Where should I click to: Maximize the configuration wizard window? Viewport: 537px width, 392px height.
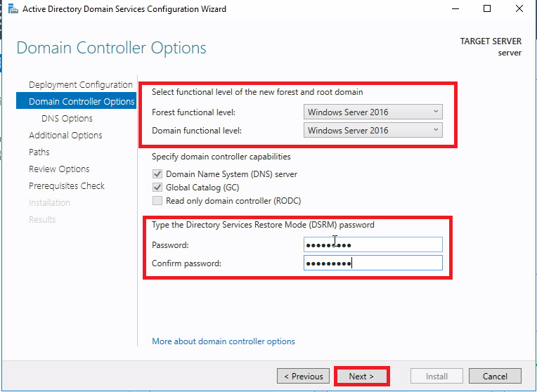(488, 9)
